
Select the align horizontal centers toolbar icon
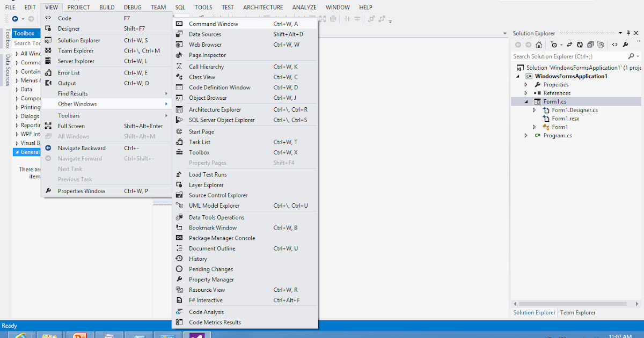coord(348,18)
